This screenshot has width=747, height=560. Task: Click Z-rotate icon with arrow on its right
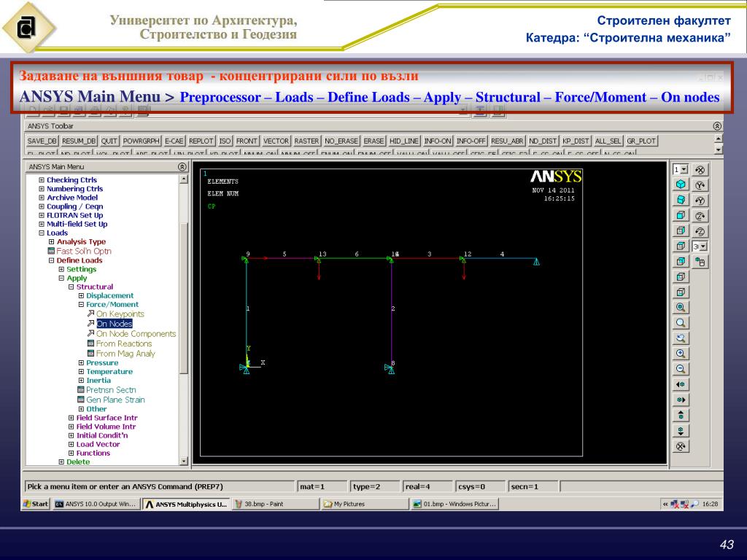tap(700, 216)
